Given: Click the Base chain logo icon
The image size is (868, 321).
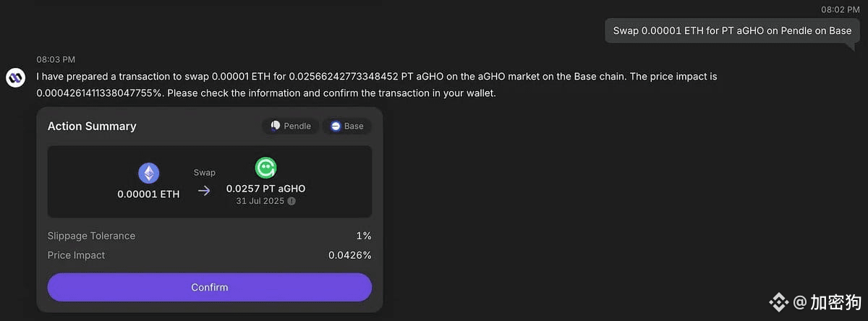Looking at the screenshot, I should coord(336,126).
